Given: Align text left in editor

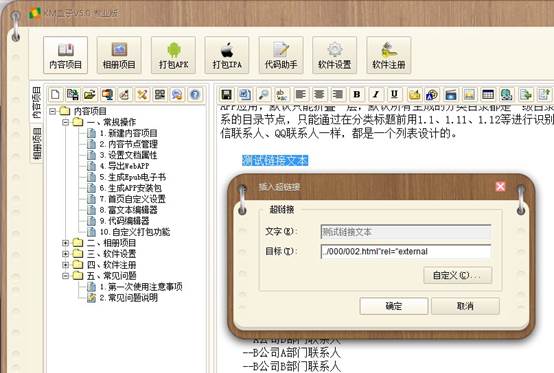Looking at the screenshot, I should [x=300, y=95].
